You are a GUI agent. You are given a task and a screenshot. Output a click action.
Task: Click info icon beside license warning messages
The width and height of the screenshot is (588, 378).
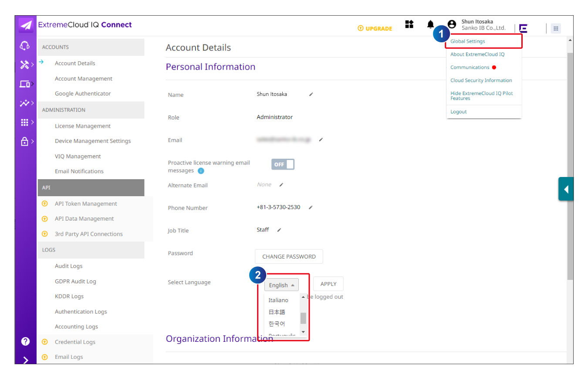[201, 171]
